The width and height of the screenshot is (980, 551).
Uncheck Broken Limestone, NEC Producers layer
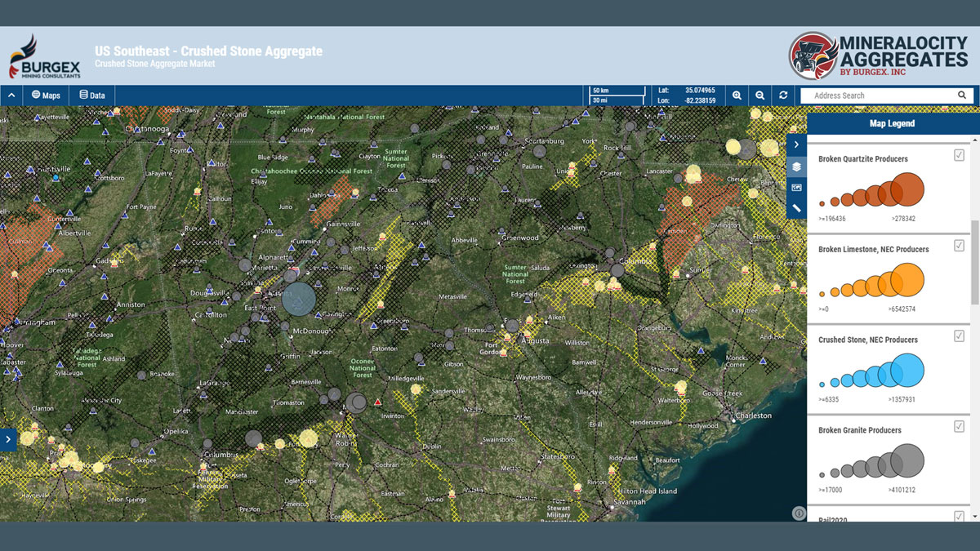pos(959,246)
